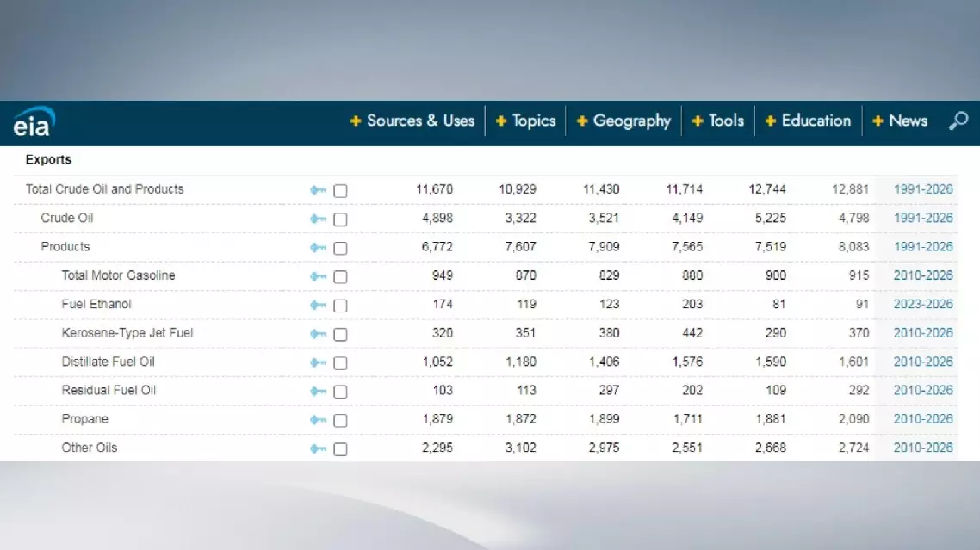Screen dimensions: 980x550
Task: Expand the Geography menu
Action: [623, 121]
